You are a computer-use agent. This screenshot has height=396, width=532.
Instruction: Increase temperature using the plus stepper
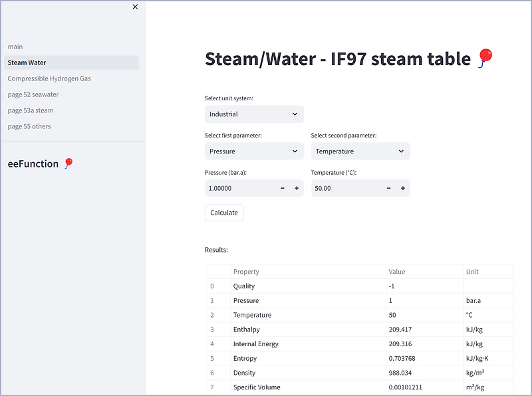click(403, 188)
